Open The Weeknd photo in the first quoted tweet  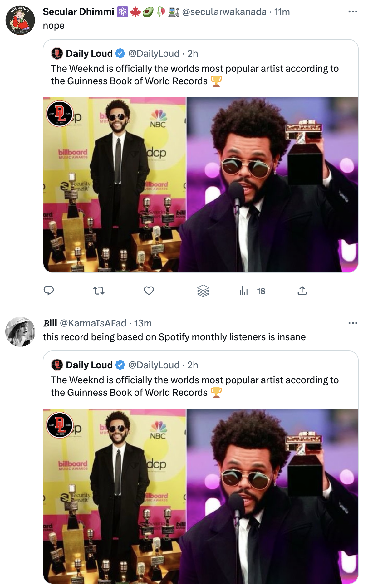200,184
